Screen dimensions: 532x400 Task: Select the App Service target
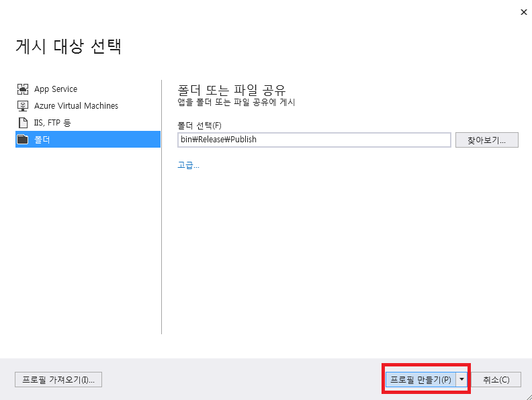(x=88, y=89)
